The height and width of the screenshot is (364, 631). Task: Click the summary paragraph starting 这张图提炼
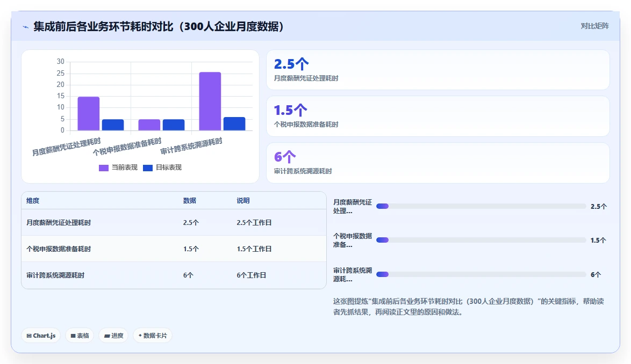(x=469, y=307)
